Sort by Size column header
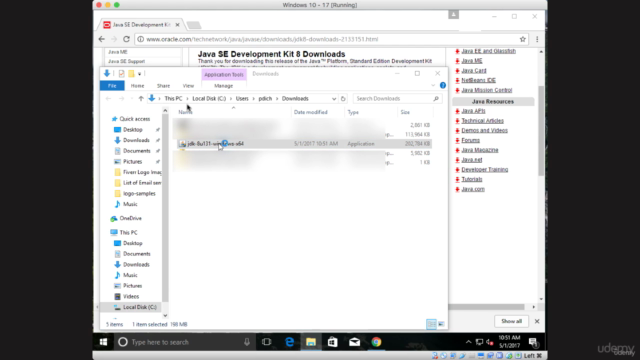The height and width of the screenshot is (360, 640). (405, 112)
